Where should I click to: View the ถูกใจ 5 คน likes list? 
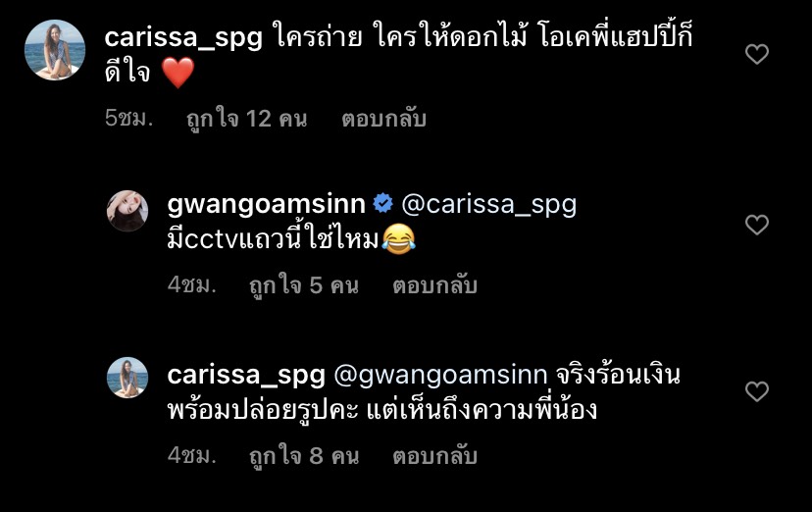tap(304, 285)
